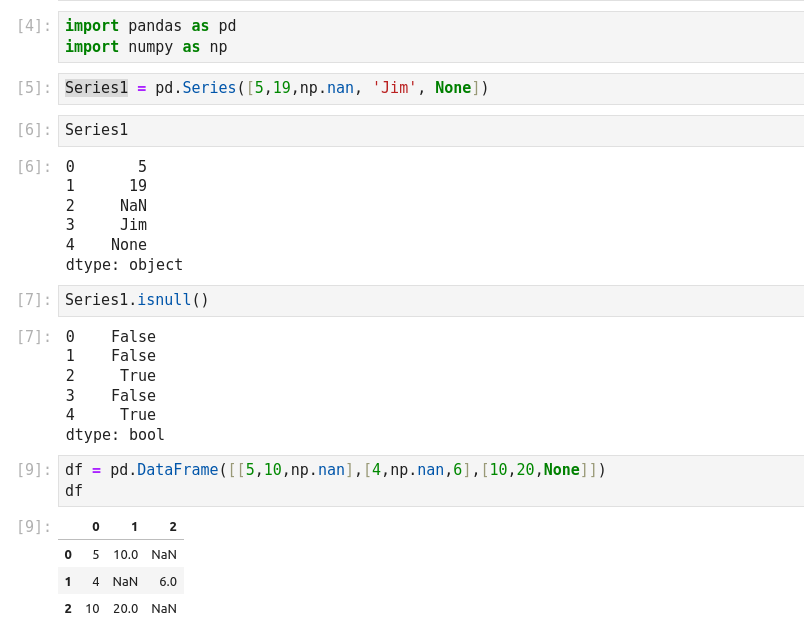Viewport: 804px width, 627px height.
Task: Click the 'Jim' string in the pd.Series call
Action: 394,88
